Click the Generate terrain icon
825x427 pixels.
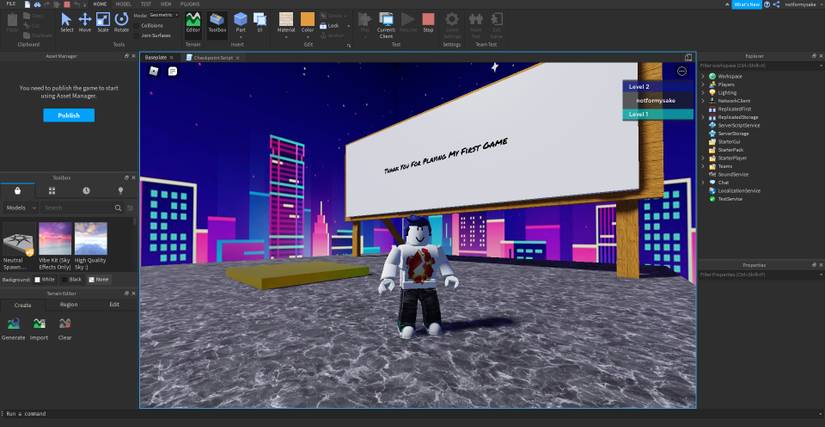coord(14,326)
